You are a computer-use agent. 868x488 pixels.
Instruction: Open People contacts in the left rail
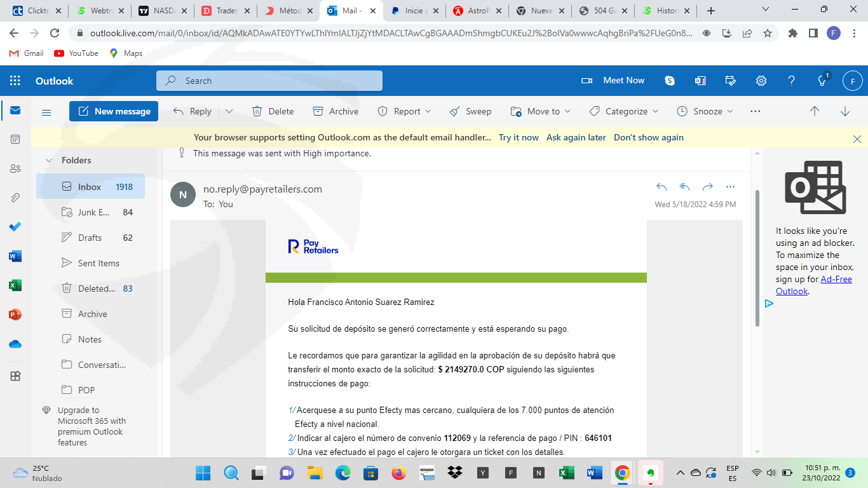pos(15,168)
